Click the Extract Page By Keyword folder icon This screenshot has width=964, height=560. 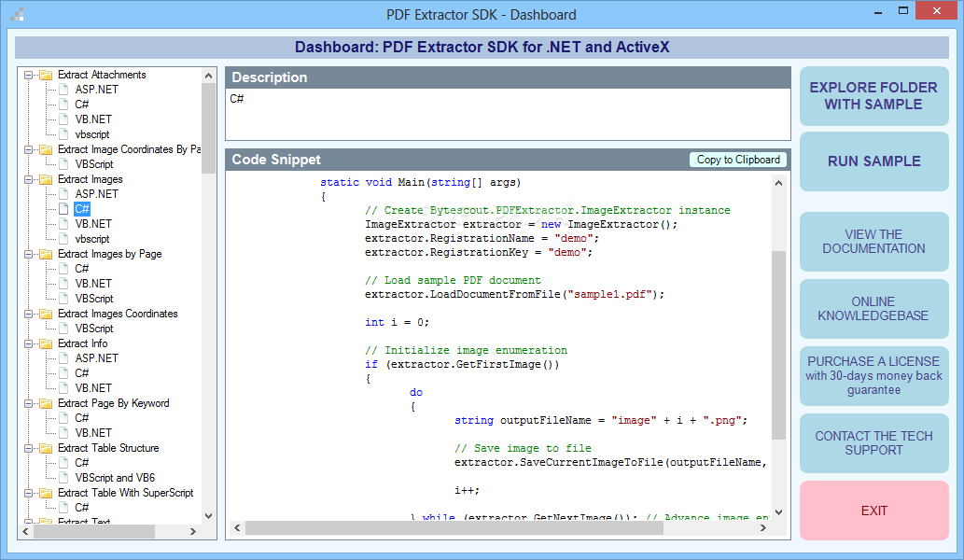[x=46, y=403]
